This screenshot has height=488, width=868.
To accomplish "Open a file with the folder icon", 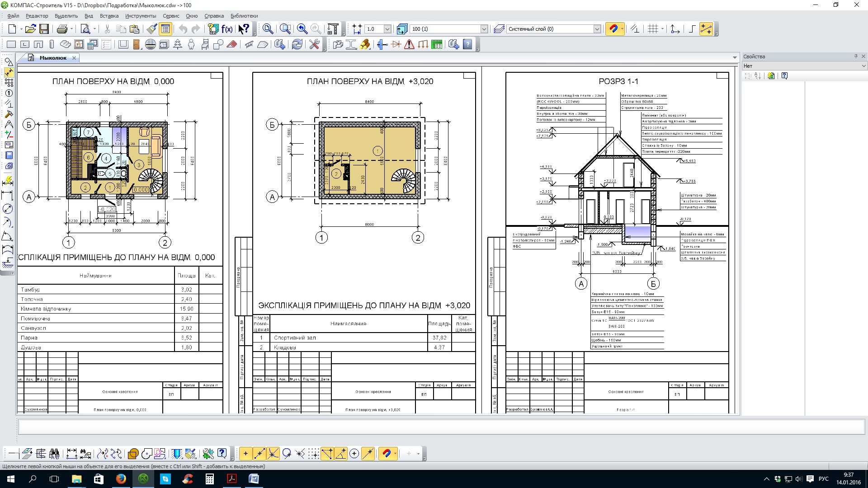I will (x=30, y=29).
